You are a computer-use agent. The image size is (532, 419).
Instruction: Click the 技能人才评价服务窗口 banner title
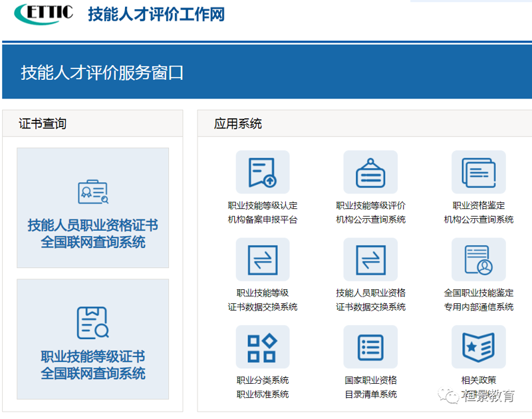coord(102,72)
